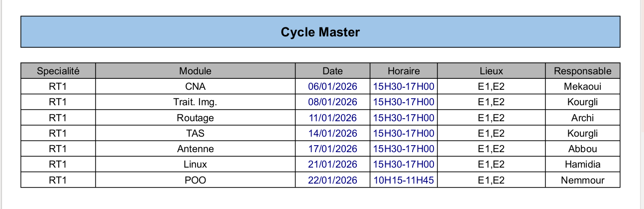Select the date 22/01/2026
This screenshot has height=209, width=644.
(x=332, y=181)
